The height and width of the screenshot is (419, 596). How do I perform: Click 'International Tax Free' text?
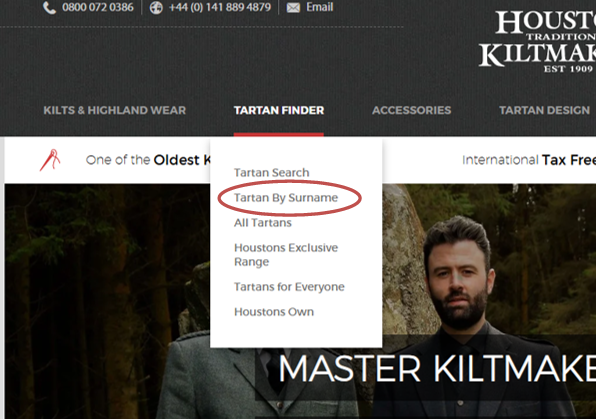click(529, 160)
